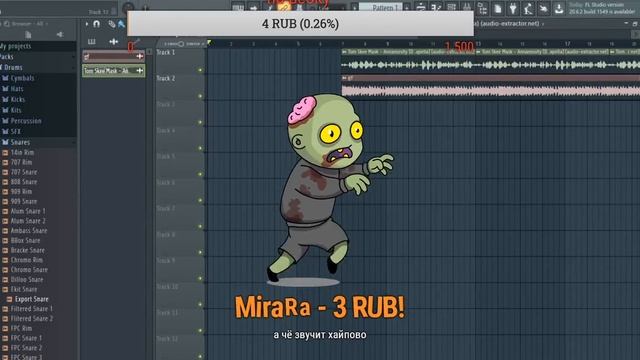
Task: Click the round knob in top toolbar
Action: [128, 7]
